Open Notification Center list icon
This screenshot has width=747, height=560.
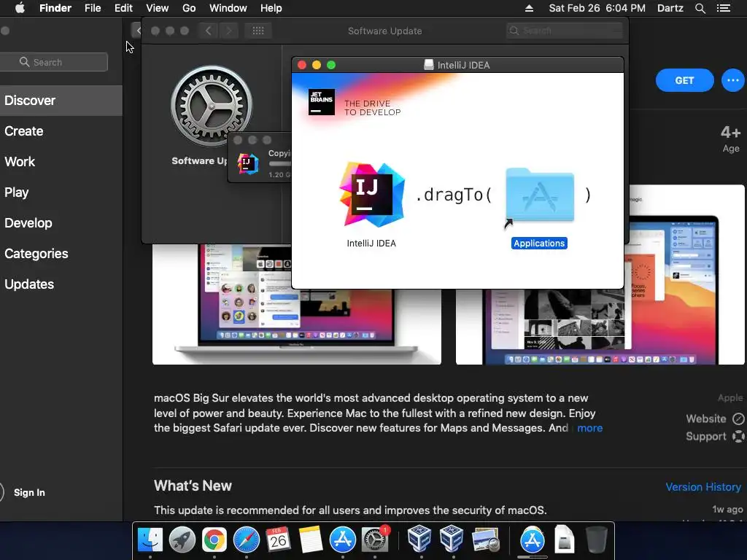(x=723, y=8)
